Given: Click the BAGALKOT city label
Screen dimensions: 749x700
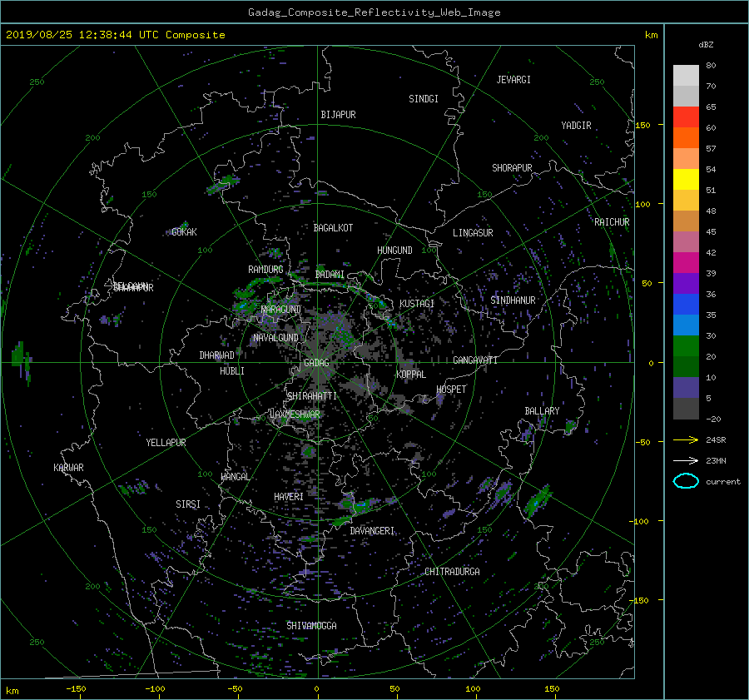Looking at the screenshot, I should click(333, 228).
